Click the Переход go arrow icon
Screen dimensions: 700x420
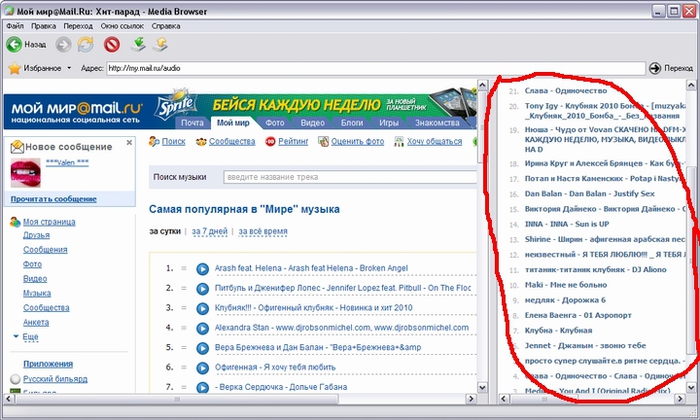coord(655,68)
